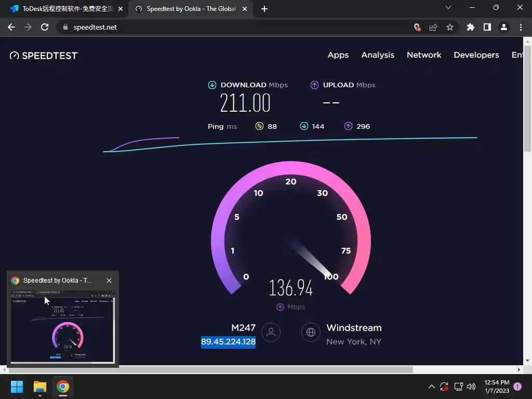
Task: Open the network tray icon
Action: click(x=458, y=387)
